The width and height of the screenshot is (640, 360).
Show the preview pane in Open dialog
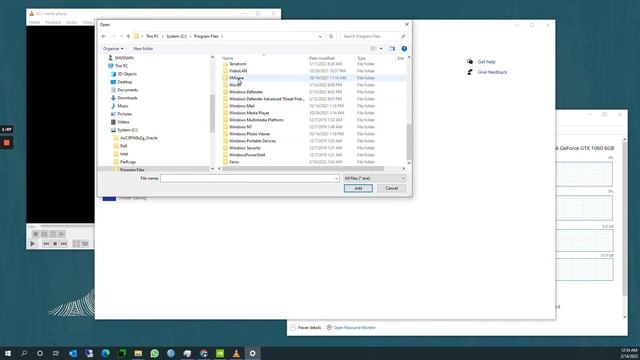click(x=392, y=49)
